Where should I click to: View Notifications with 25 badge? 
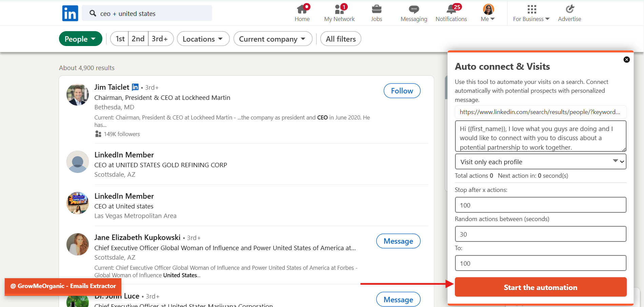click(x=451, y=13)
